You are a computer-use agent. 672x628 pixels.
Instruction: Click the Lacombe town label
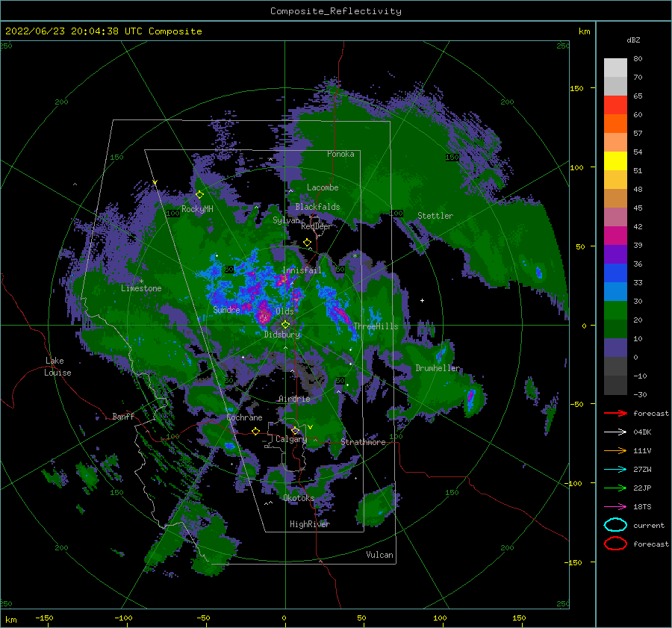323,187
